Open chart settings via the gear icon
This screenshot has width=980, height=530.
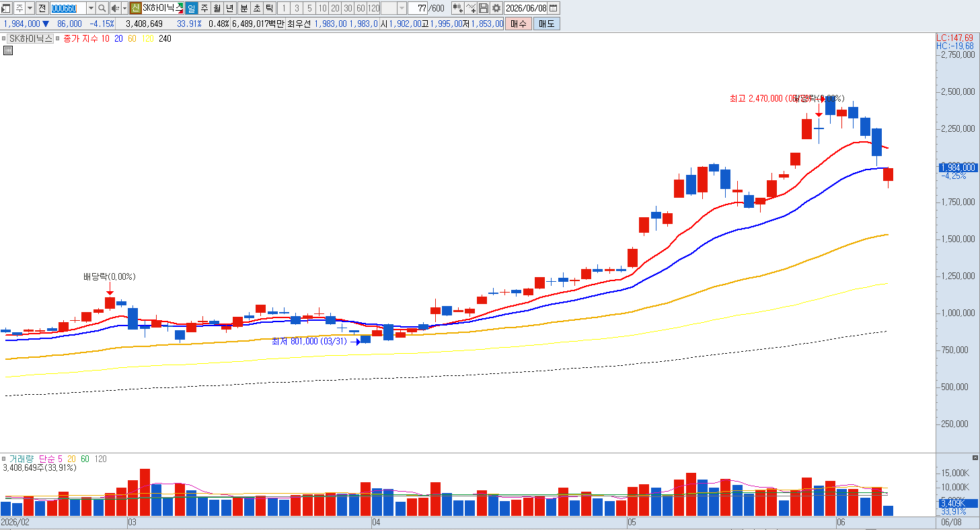(x=496, y=8)
